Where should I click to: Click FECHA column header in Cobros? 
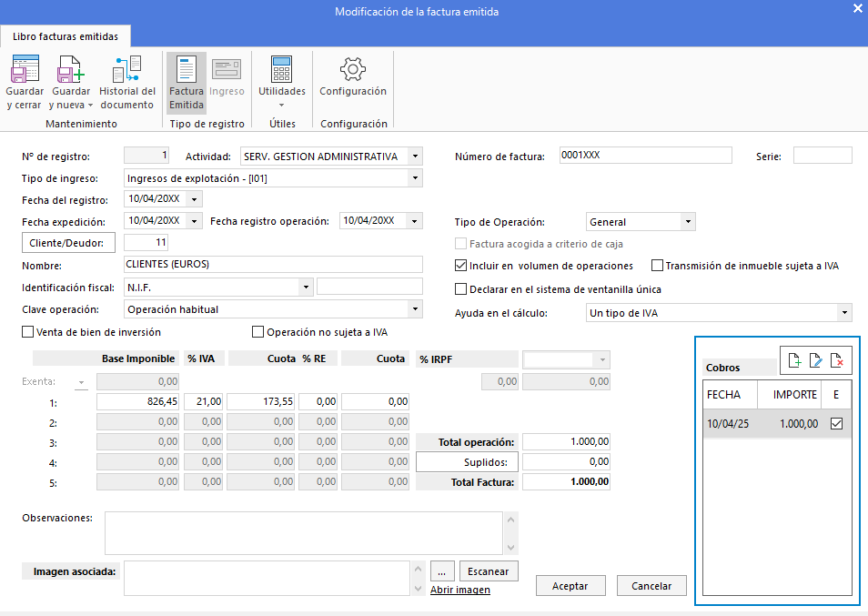[730, 395]
